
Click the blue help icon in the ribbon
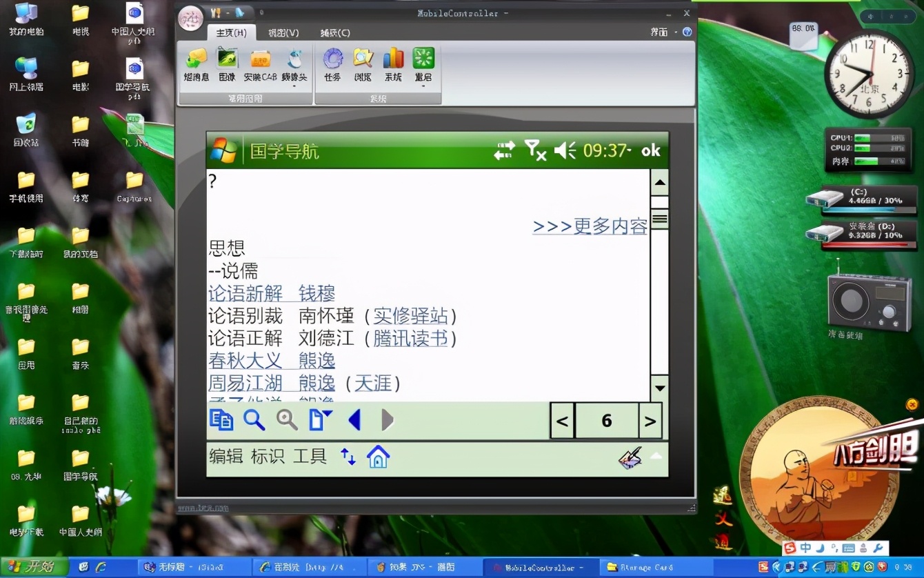(687, 32)
